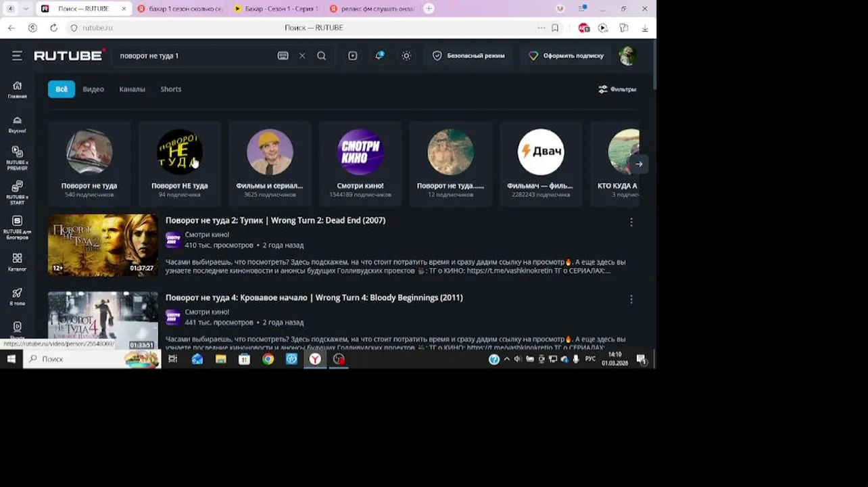
Task: Open RUTUBE для блогеров in sidebar
Action: point(18,227)
